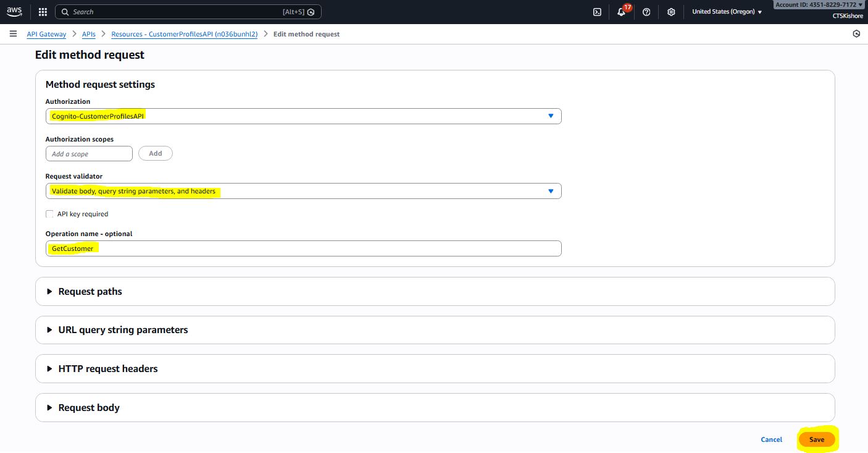This screenshot has height=453, width=868.
Task: Click the Add a scope input field
Action: click(x=89, y=154)
